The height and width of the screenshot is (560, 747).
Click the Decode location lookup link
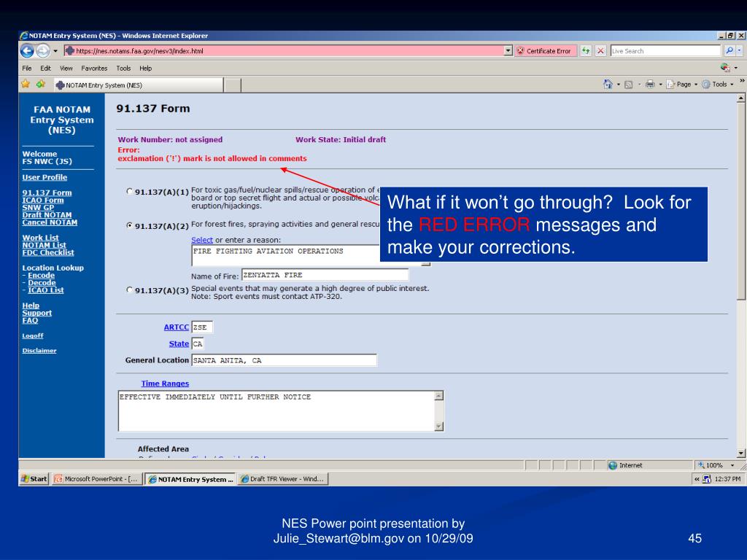(42, 282)
